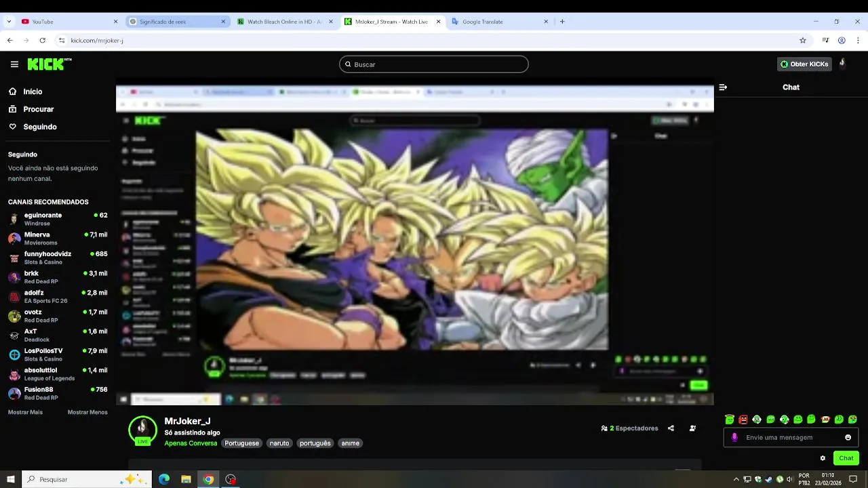Open Chrome tab search dropdown
This screenshot has height=488, width=868.
[x=9, y=22]
